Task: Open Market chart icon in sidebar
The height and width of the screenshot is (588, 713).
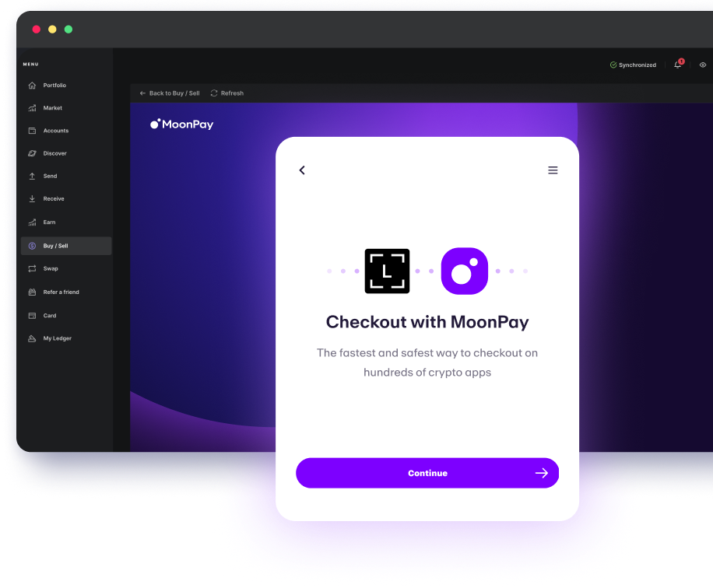Action: click(x=30, y=107)
